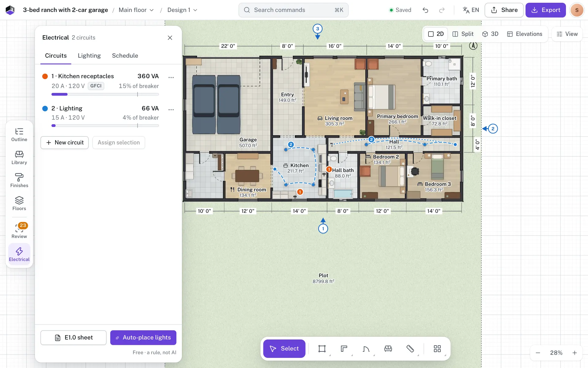The image size is (588, 368).
Task: Select the furniture sofa tool in bottom toolbar
Action: [x=388, y=349]
